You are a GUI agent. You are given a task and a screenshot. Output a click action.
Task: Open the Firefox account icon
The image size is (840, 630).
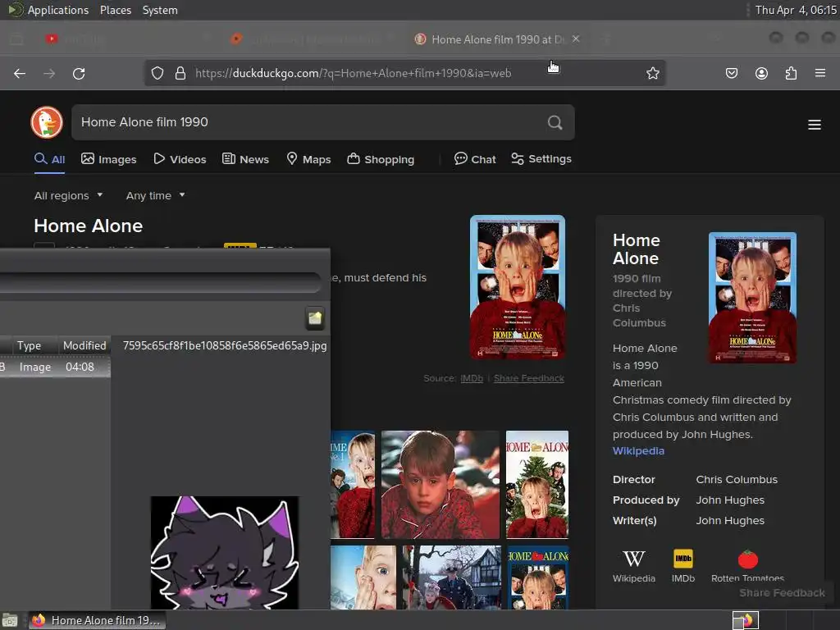761,73
